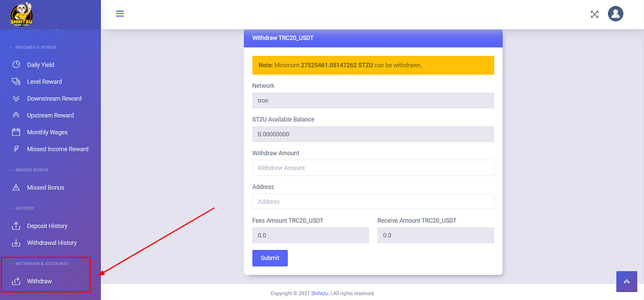Click the Withdraw TRC20_USDT card header
The image size is (644, 300).
373,38
